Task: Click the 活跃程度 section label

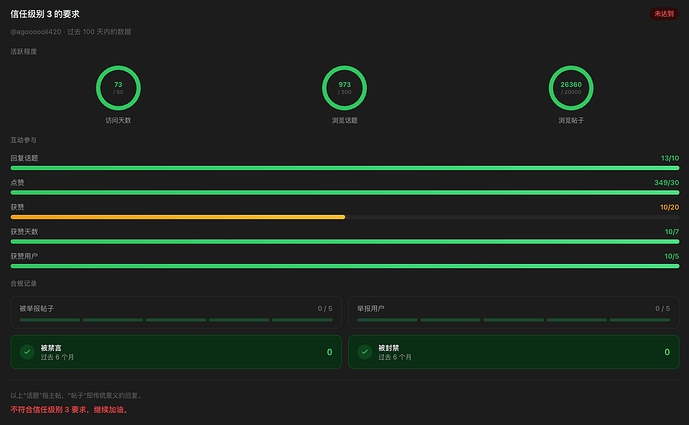Action: tap(24, 51)
